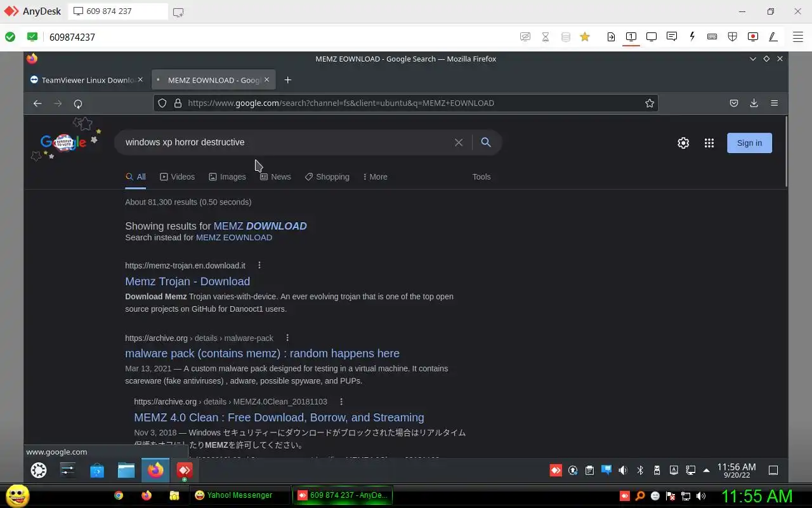Switch to the TeamViewer Linux Download tab
812x508 pixels.
[x=87, y=80]
